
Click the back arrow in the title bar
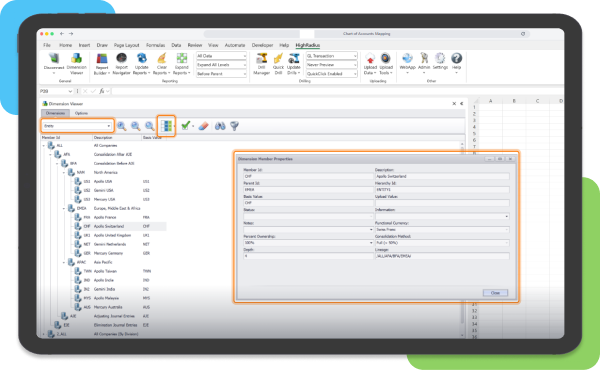tap(62, 34)
